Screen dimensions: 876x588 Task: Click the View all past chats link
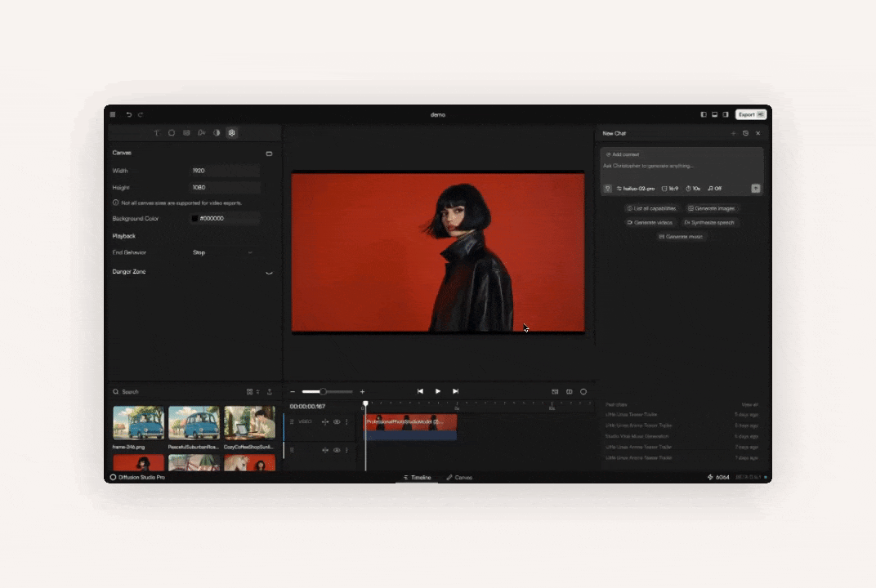[749, 405]
